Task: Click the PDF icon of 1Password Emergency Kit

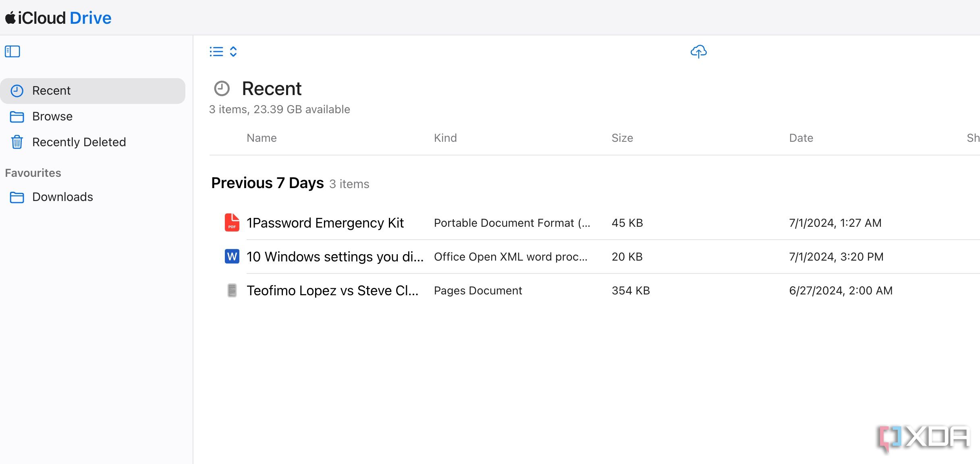Action: tap(232, 222)
